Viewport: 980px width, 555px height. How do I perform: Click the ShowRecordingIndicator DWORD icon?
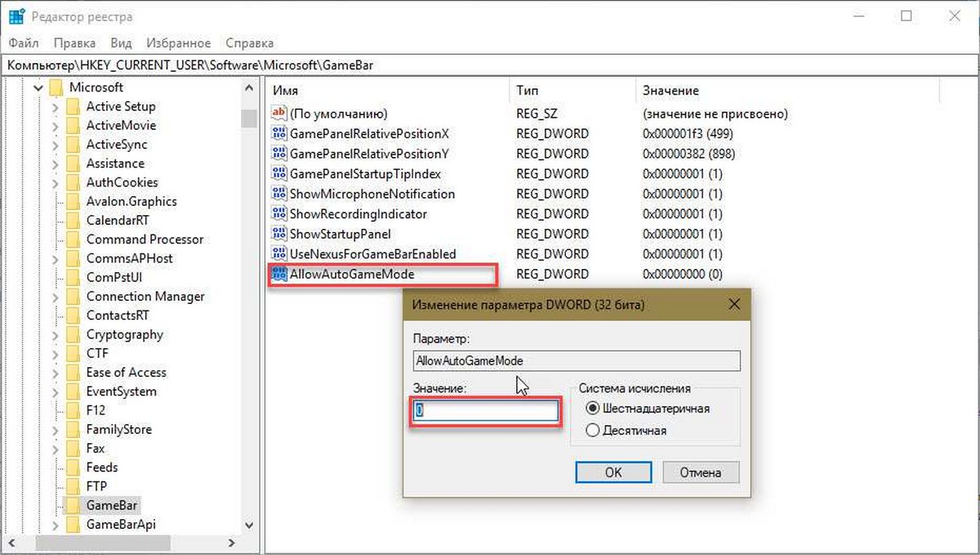coord(279,213)
